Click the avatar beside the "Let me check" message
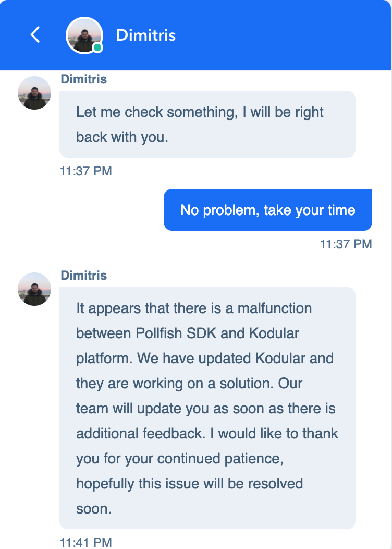This screenshot has height=549, width=392. point(34,93)
